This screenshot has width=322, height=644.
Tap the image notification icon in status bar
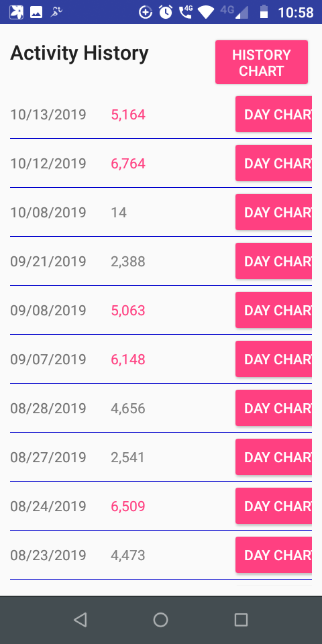coord(36,12)
